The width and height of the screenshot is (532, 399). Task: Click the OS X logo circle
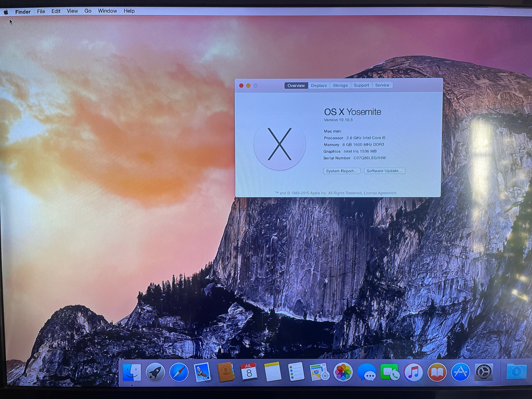[279, 144]
